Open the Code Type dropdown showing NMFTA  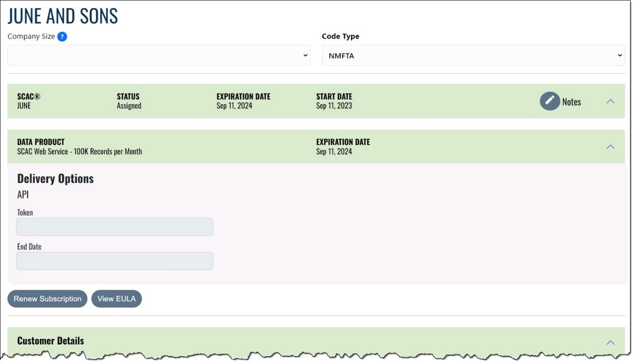coord(472,55)
